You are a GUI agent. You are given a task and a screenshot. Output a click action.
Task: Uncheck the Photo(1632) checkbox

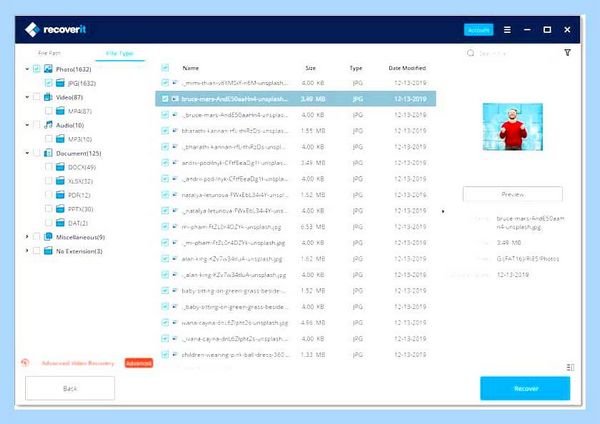tap(36, 69)
